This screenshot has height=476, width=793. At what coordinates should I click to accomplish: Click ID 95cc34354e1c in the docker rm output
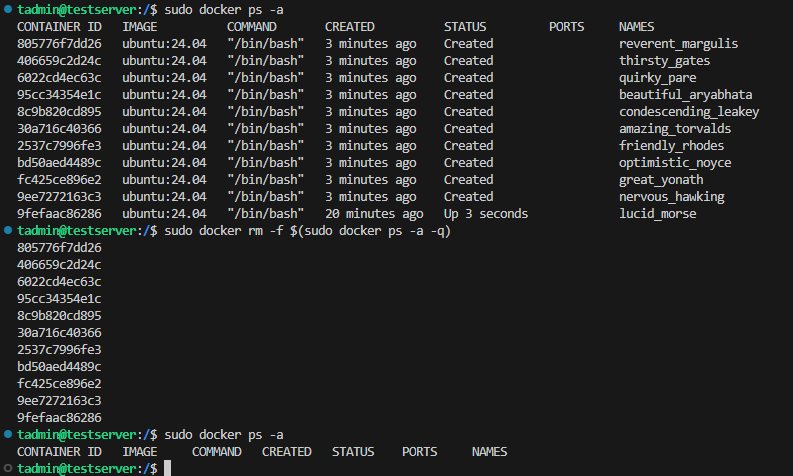pos(59,299)
